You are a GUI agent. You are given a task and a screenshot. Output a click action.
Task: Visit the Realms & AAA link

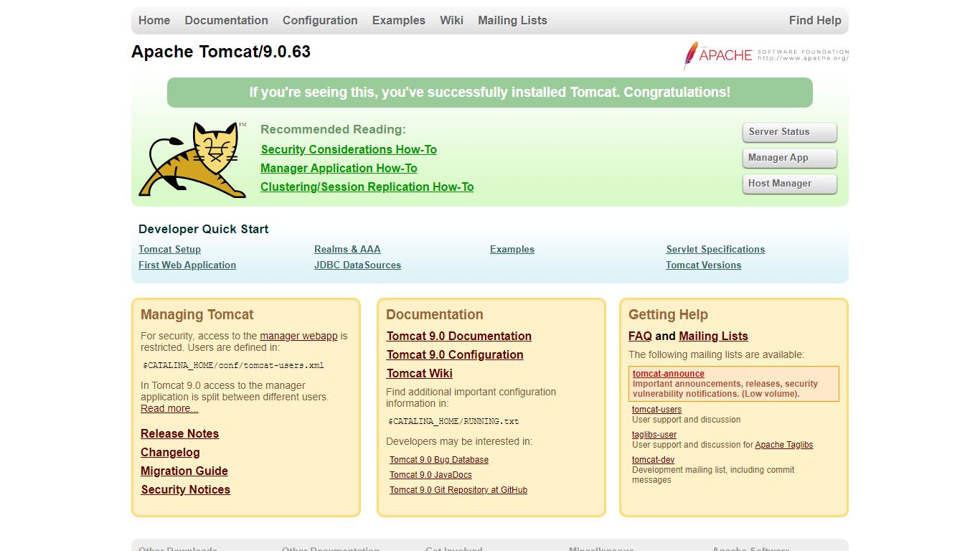(347, 250)
